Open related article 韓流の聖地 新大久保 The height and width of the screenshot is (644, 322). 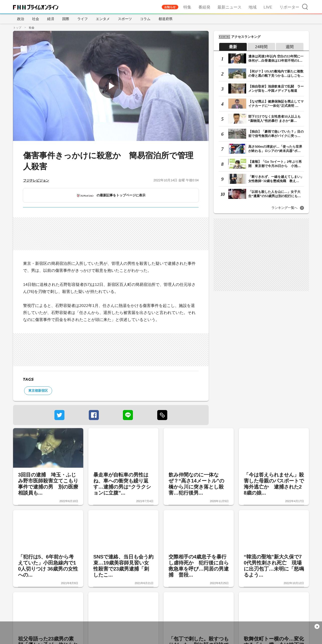click(274, 548)
